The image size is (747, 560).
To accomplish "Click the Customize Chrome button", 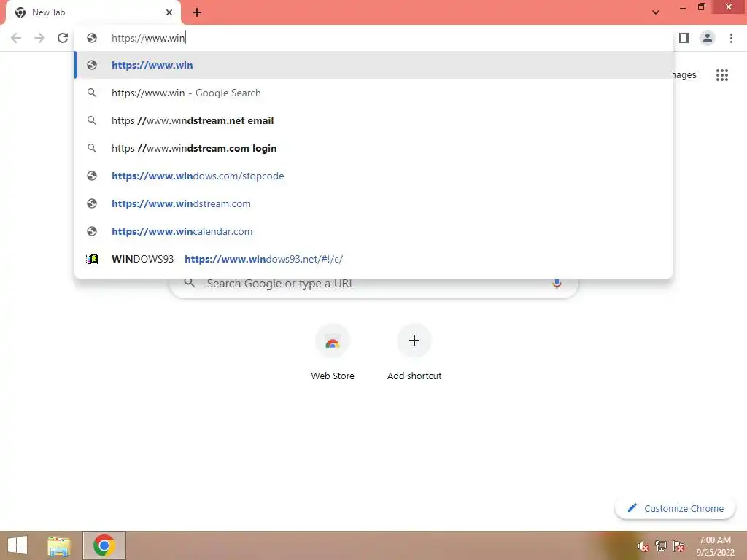I will 675,508.
